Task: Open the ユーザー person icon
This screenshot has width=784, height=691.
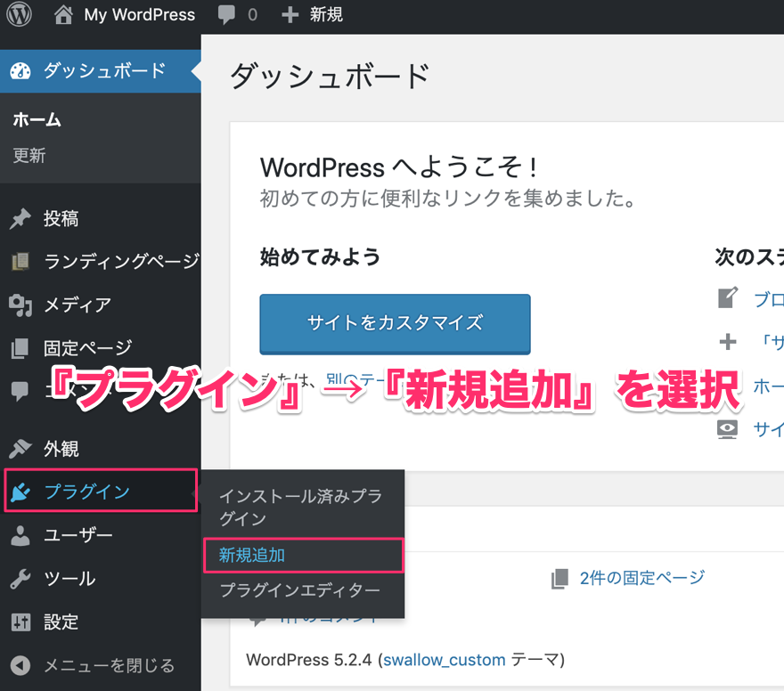Action: pos(20,535)
